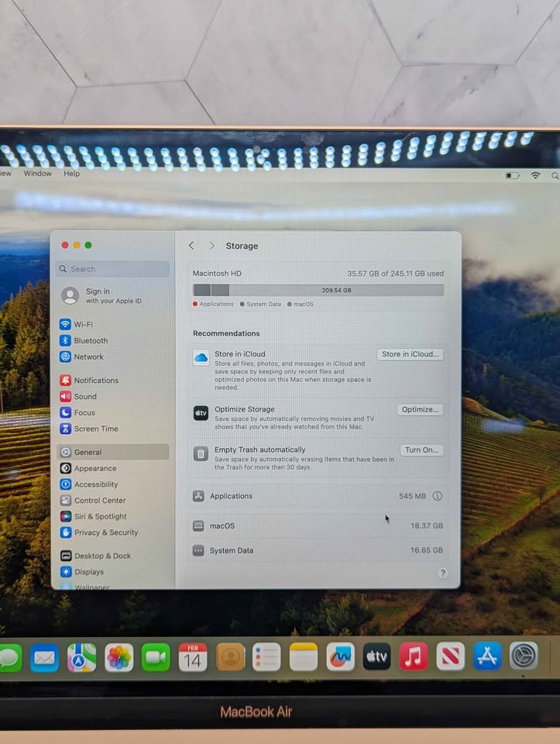Viewport: 560px width, 744px height.
Task: Turn on Empty Trash automatically
Action: tap(421, 450)
